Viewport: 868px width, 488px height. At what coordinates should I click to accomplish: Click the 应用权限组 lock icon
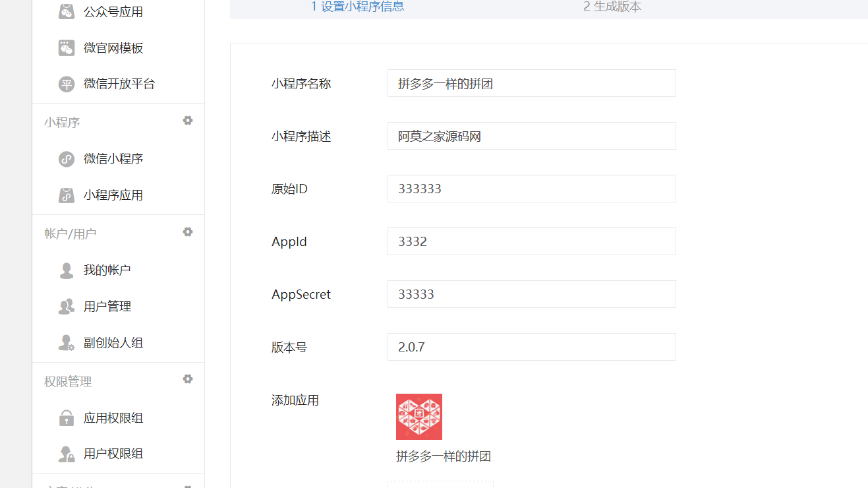coord(67,418)
